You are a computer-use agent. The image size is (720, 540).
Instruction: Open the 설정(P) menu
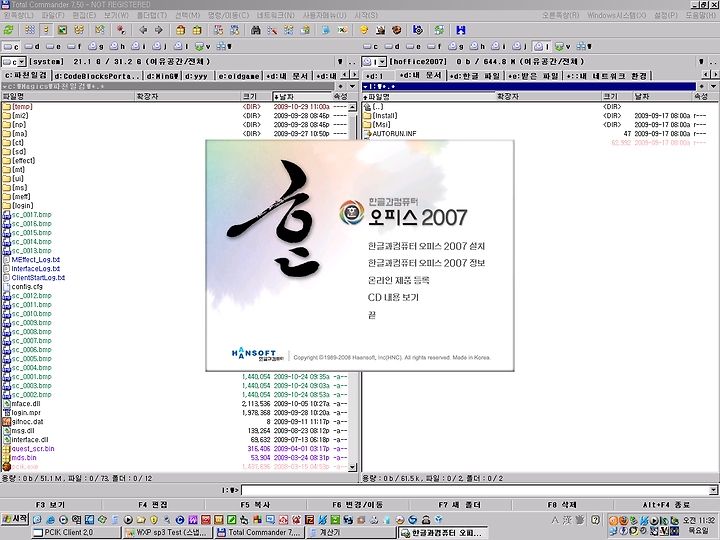pyautogui.click(x=666, y=15)
